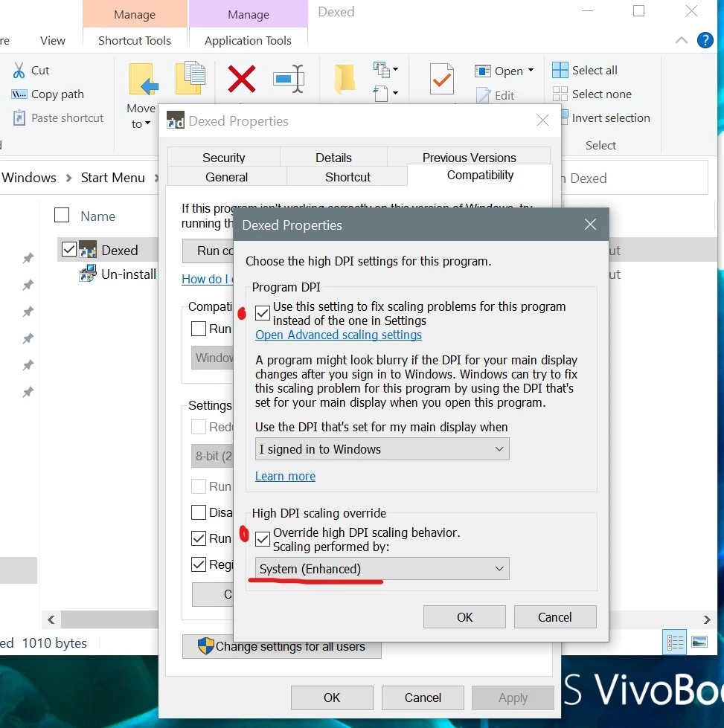Open the 'I signed in to Windows' dropdown
Image resolution: width=724 pixels, height=728 pixels.
pos(382,449)
